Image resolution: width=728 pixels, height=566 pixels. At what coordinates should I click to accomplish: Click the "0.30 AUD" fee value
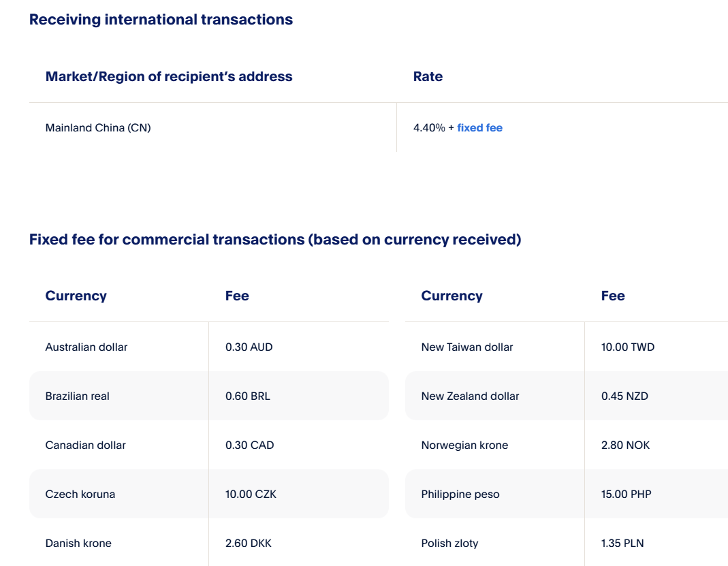point(249,347)
